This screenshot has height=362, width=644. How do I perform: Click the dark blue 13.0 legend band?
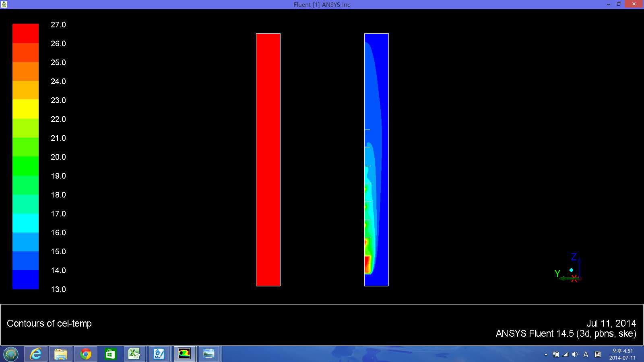coord(25,280)
